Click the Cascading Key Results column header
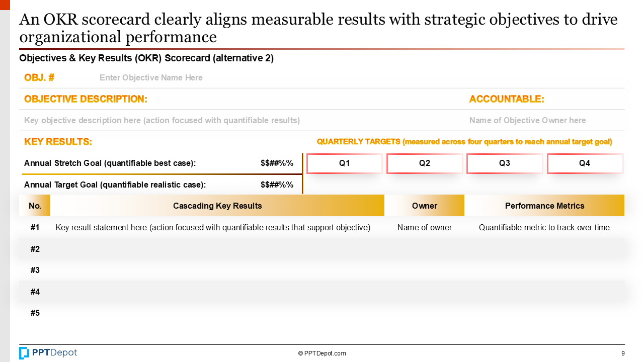Viewport: 644px width, 362px height. coord(217,206)
